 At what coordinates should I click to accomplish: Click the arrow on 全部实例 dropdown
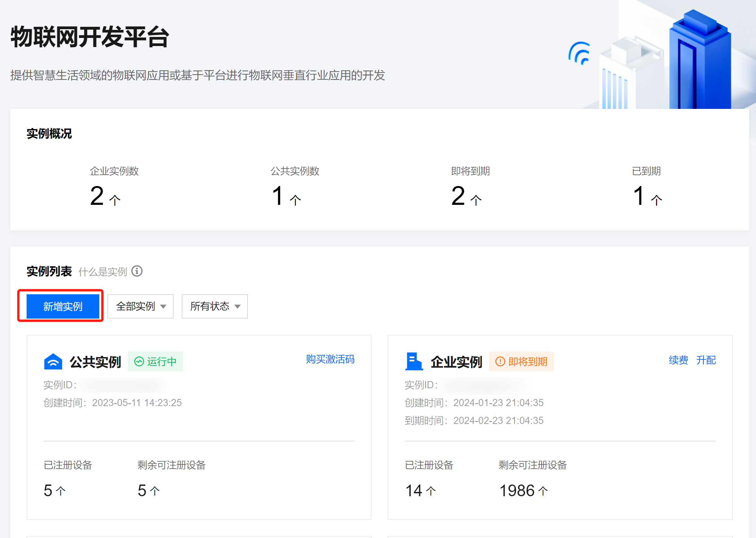(163, 307)
